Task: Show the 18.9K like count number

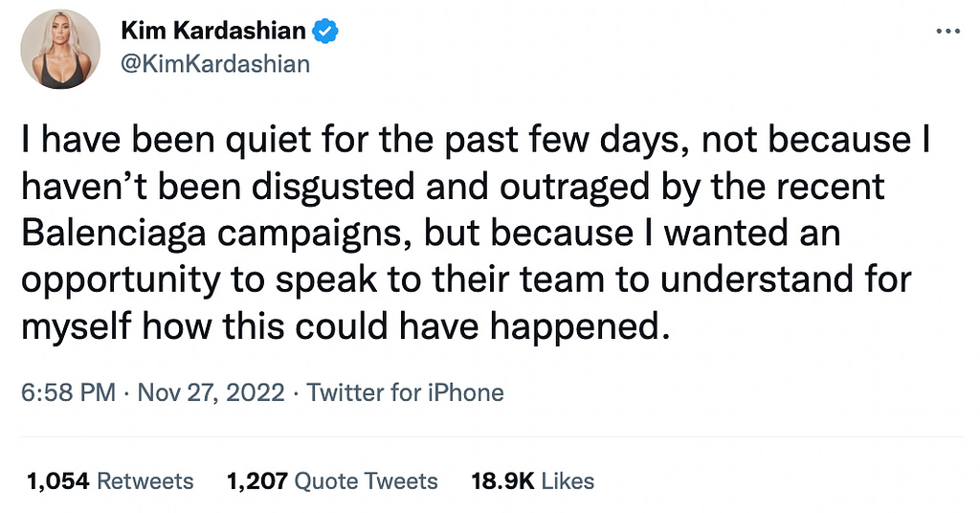Action: coord(503,480)
